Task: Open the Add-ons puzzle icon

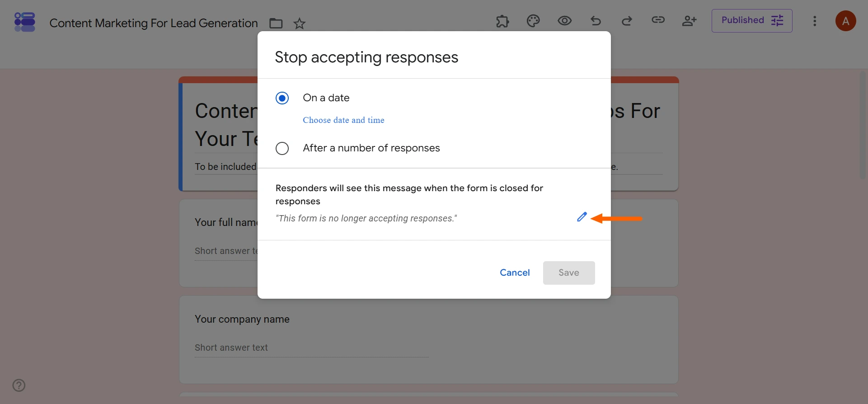Action: (502, 21)
